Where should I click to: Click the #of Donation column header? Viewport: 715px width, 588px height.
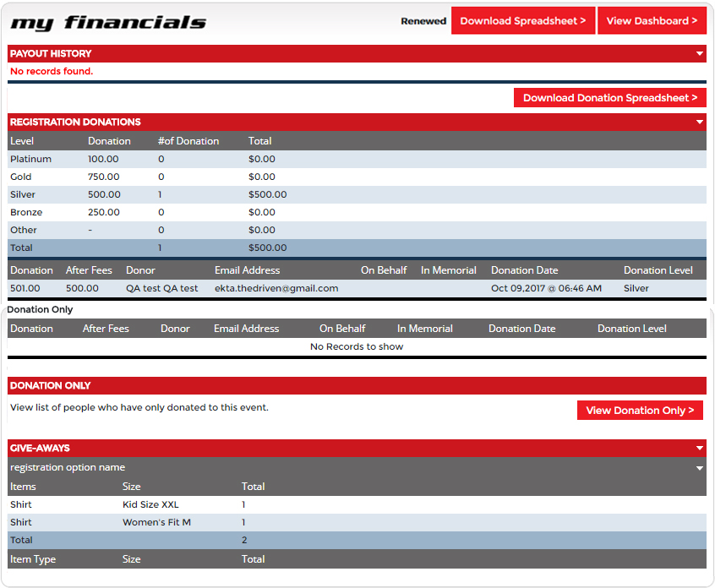click(x=188, y=141)
